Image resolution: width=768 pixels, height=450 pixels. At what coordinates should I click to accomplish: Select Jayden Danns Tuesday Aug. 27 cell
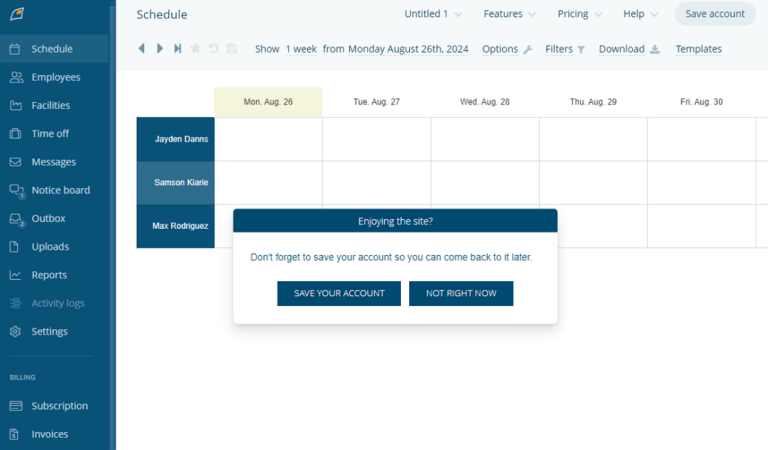point(377,139)
